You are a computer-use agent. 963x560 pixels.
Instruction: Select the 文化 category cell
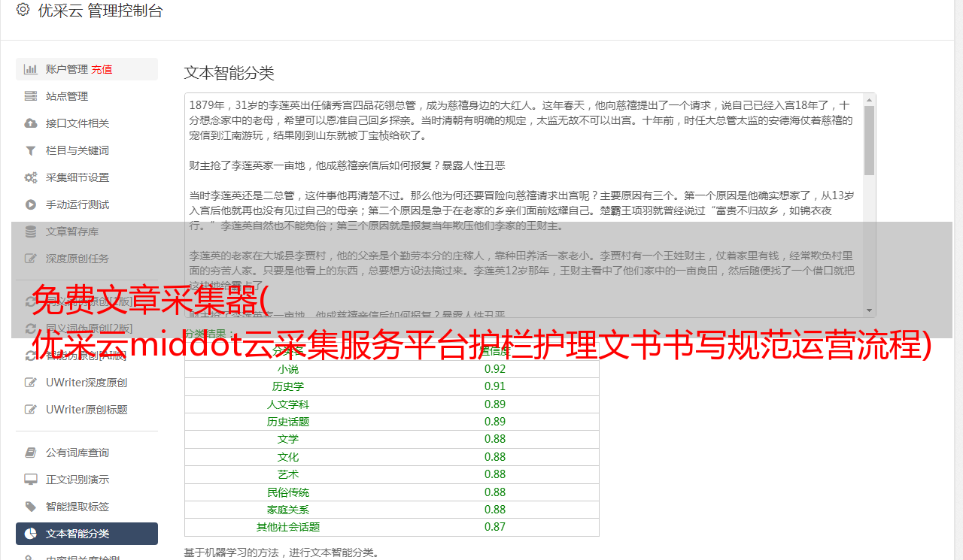click(288, 457)
